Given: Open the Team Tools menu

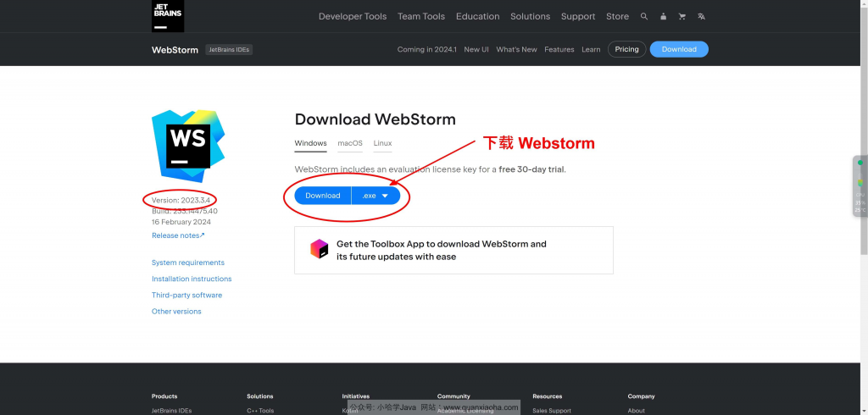Looking at the screenshot, I should click(421, 17).
